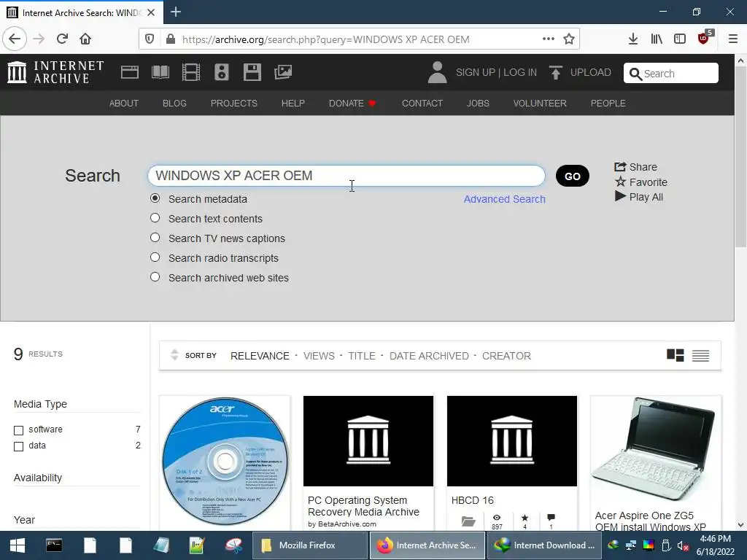
Task: Open the Contact menu item
Action: pyautogui.click(x=422, y=104)
